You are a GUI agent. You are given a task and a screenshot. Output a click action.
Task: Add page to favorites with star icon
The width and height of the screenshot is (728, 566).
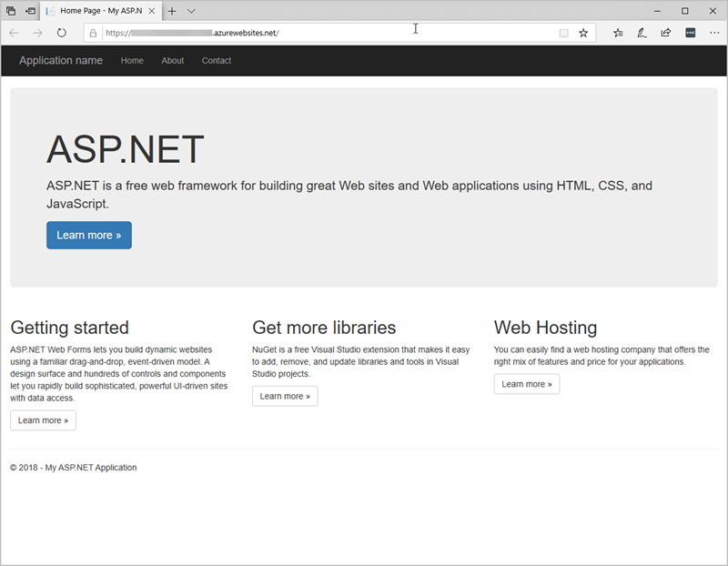tap(583, 33)
